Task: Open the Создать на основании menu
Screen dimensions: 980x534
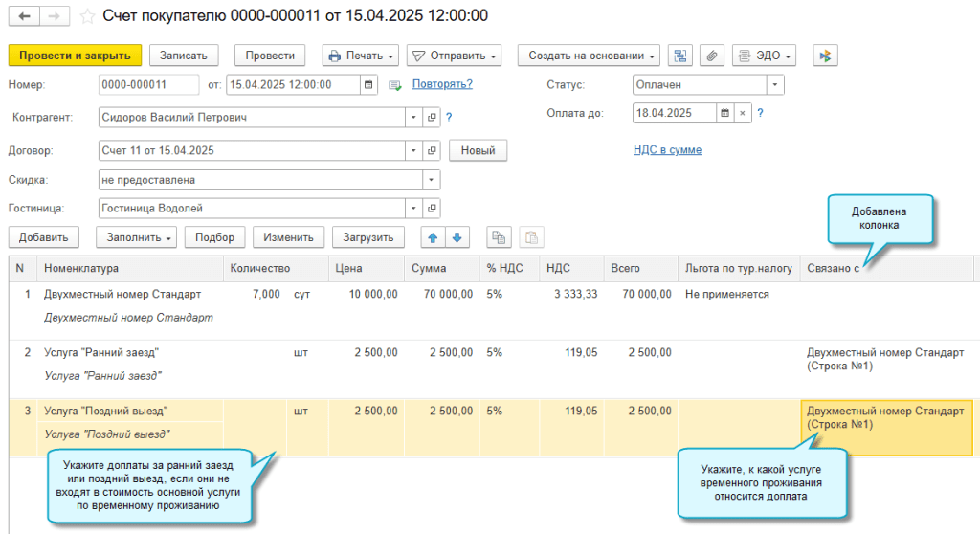Action: pyautogui.click(x=589, y=56)
